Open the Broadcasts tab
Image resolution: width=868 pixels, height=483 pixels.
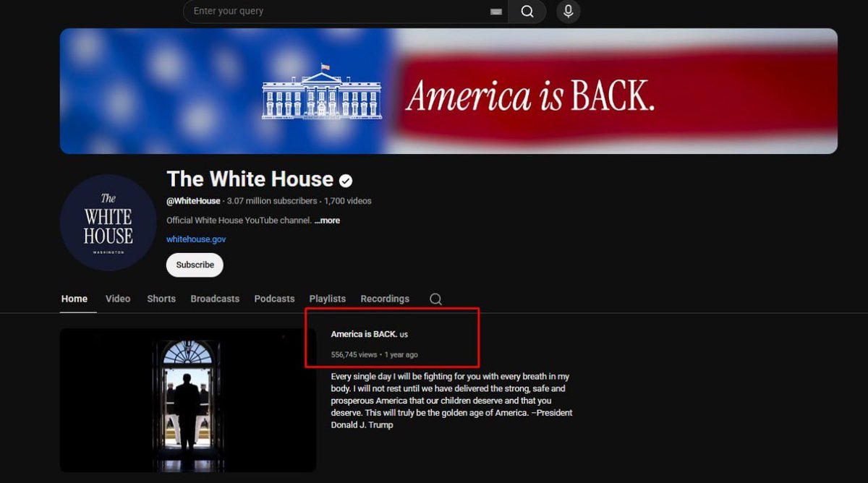pyautogui.click(x=215, y=299)
